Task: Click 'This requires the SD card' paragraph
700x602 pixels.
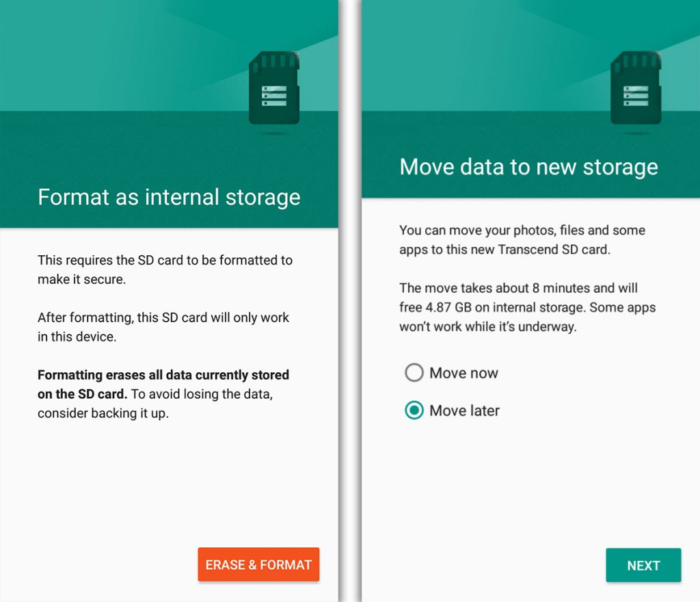Action: click(x=165, y=270)
